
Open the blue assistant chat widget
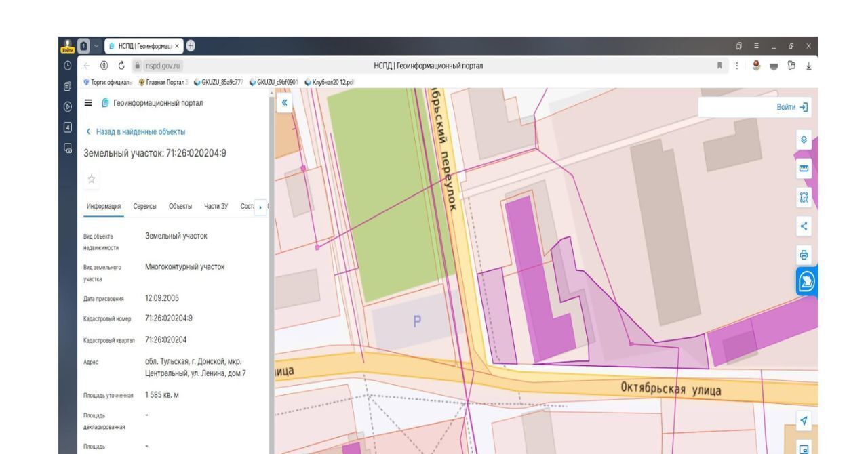click(808, 282)
